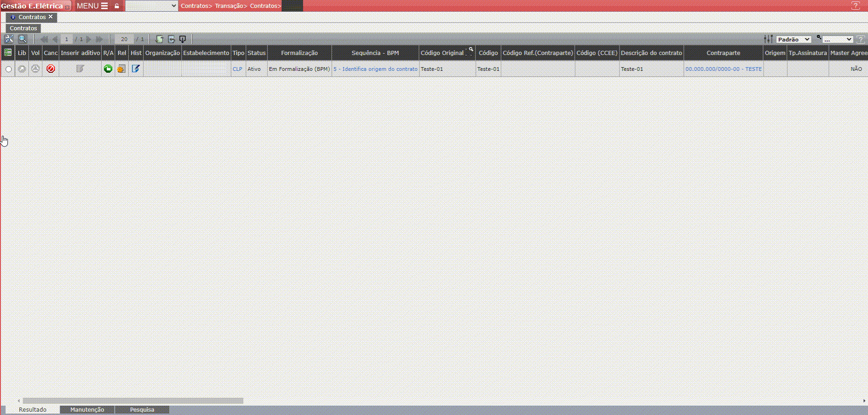Switch to the Manutenção tab

coord(87,409)
